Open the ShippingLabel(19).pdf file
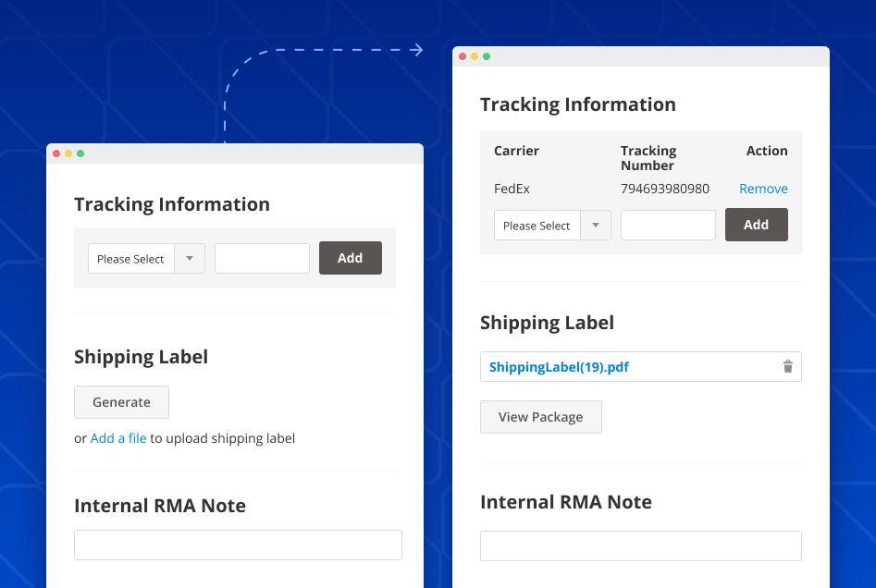Screen dimensions: 876x588 coord(557,366)
